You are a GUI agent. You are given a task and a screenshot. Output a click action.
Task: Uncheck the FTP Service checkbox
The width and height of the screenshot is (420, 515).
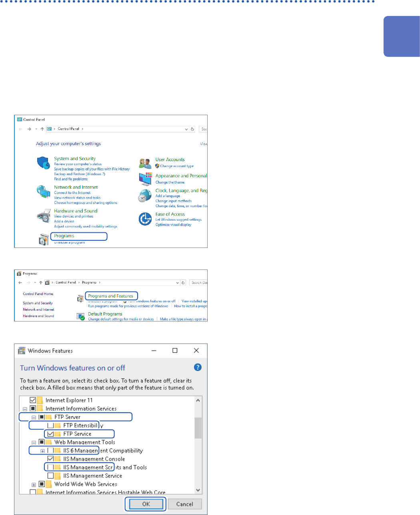50,433
